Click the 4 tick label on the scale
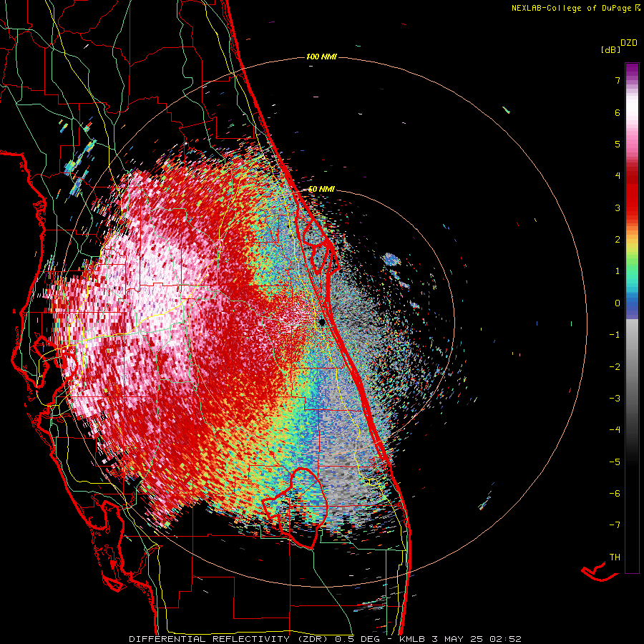 pyautogui.click(x=618, y=176)
